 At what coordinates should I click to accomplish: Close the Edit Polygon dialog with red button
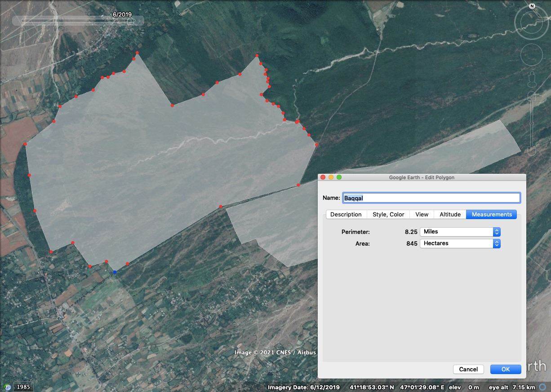(x=323, y=177)
